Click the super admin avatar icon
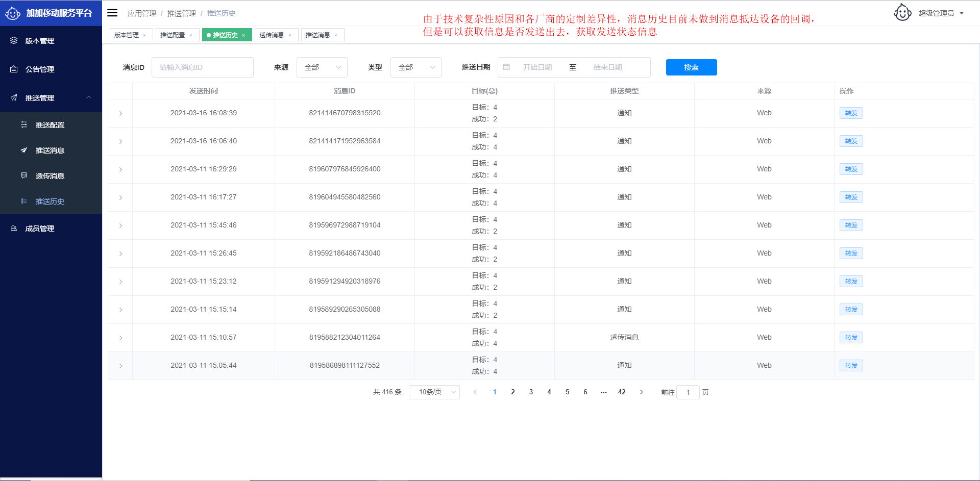 (902, 13)
